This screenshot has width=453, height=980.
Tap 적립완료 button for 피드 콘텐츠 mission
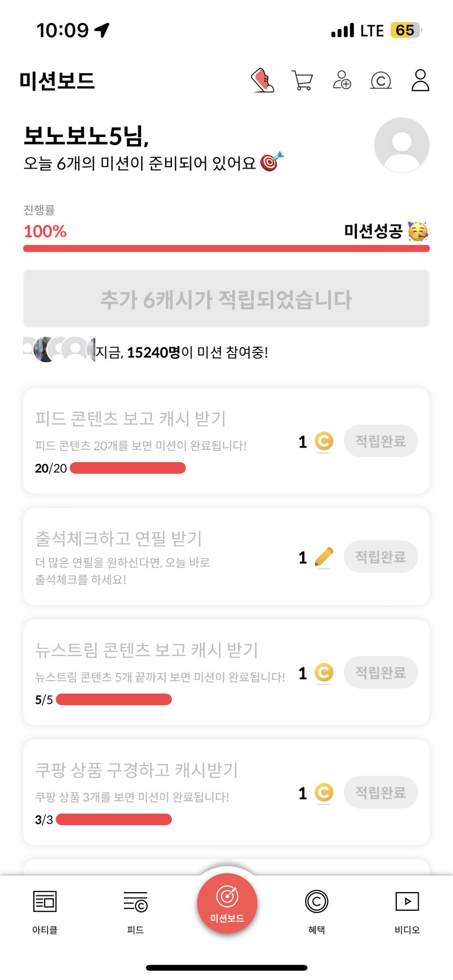(x=381, y=441)
